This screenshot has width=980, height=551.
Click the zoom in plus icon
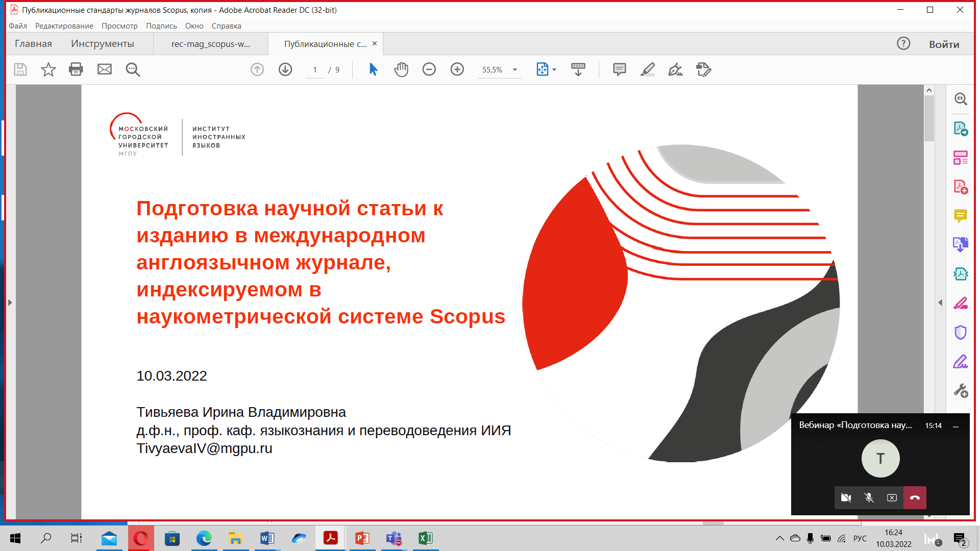(x=457, y=69)
